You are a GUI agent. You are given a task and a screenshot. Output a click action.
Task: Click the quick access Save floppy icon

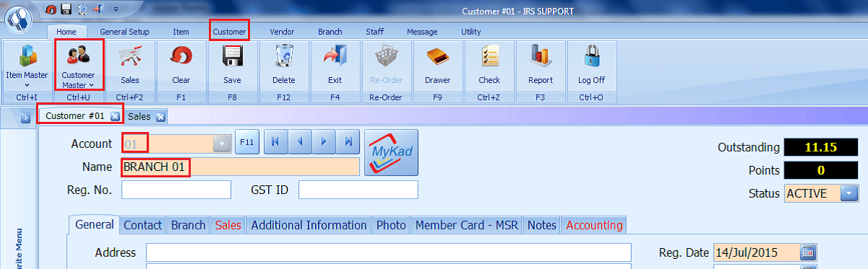[66, 10]
